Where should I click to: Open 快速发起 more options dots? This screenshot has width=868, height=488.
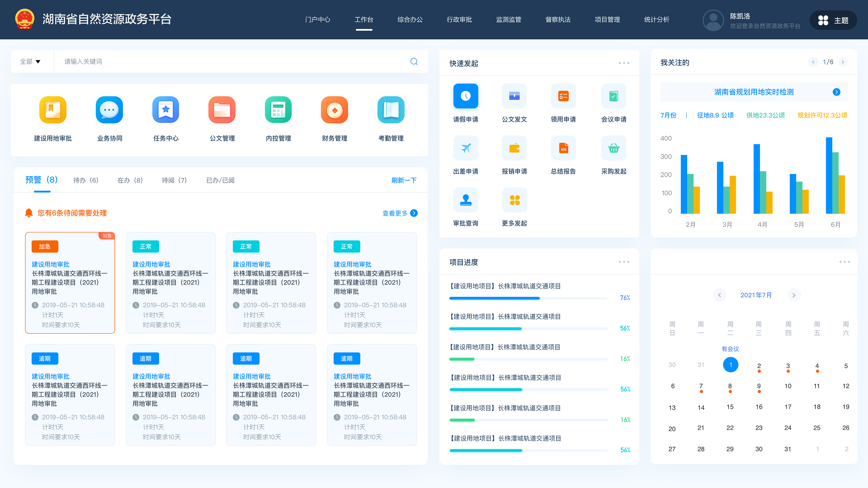pos(624,63)
